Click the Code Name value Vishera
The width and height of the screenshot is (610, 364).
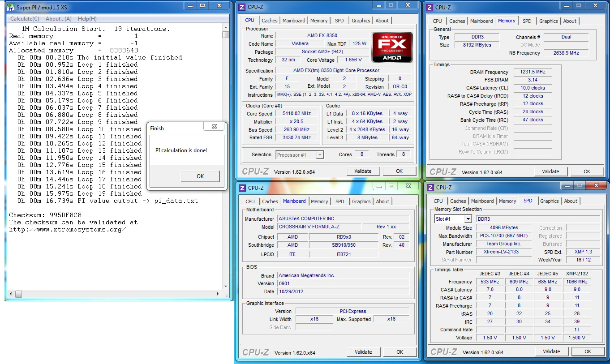pyautogui.click(x=300, y=44)
